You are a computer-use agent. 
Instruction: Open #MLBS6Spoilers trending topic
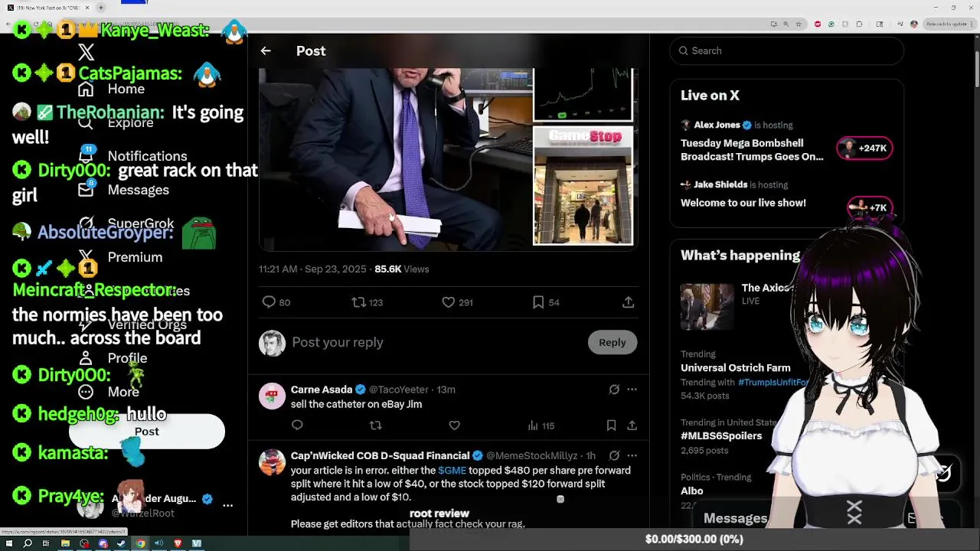tap(721, 436)
